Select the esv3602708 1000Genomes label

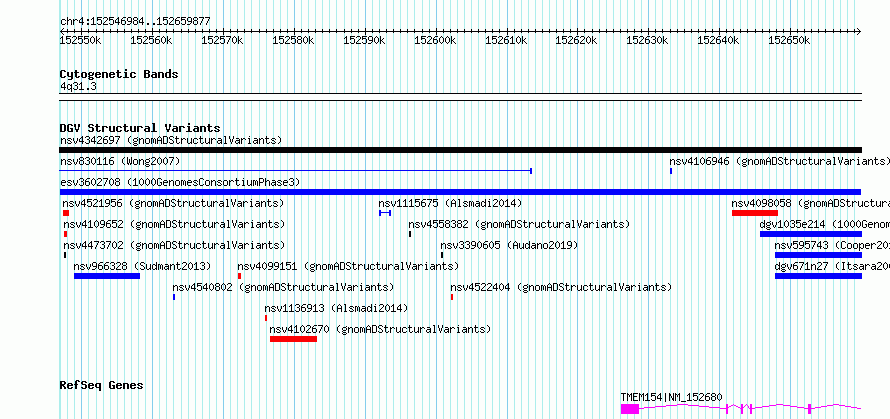(180, 182)
